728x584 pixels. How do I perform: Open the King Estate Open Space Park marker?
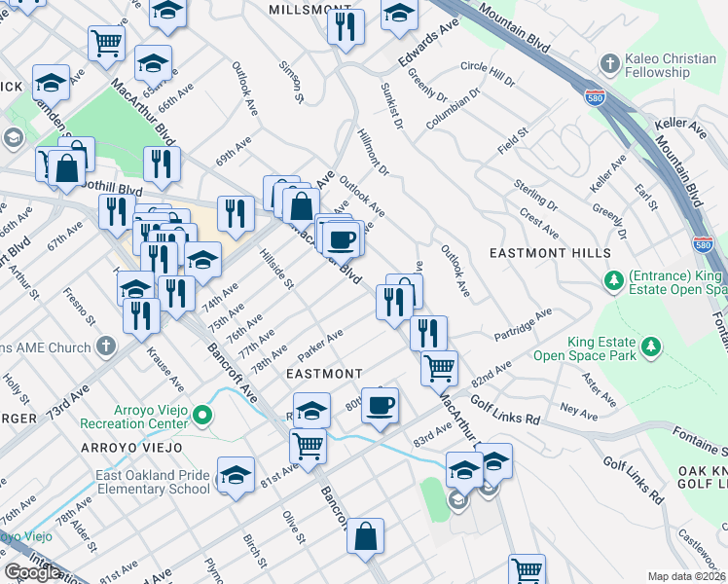[651, 347]
